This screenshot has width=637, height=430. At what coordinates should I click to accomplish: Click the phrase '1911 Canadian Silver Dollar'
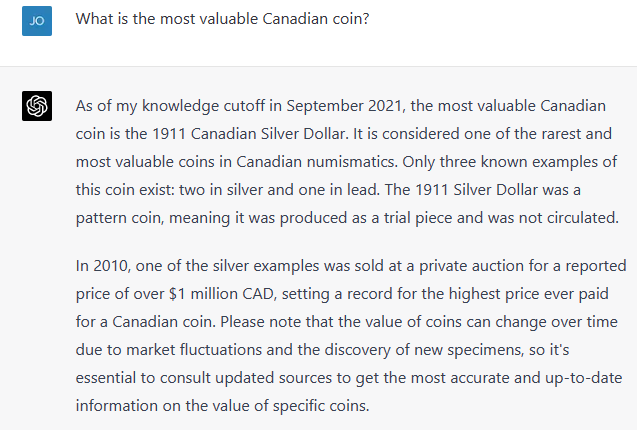(x=248, y=134)
